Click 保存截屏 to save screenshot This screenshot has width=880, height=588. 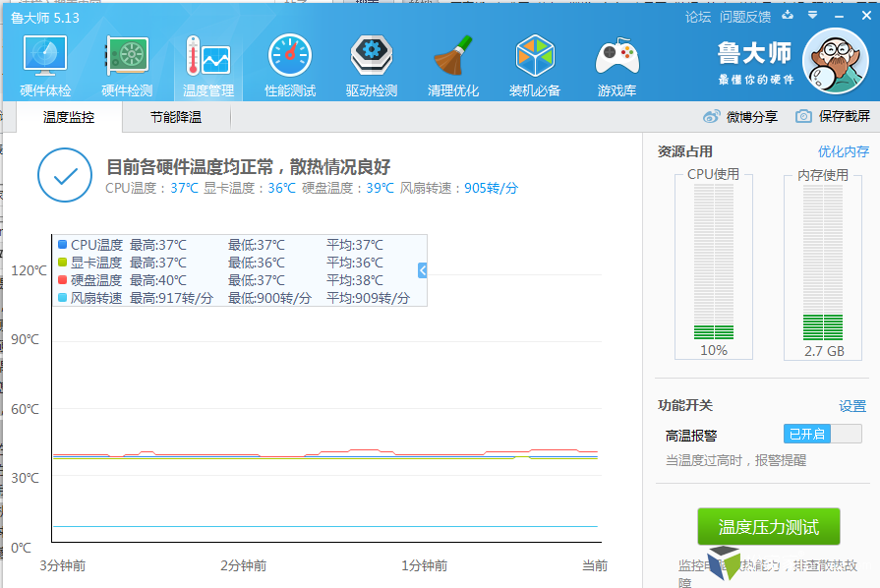(833, 116)
